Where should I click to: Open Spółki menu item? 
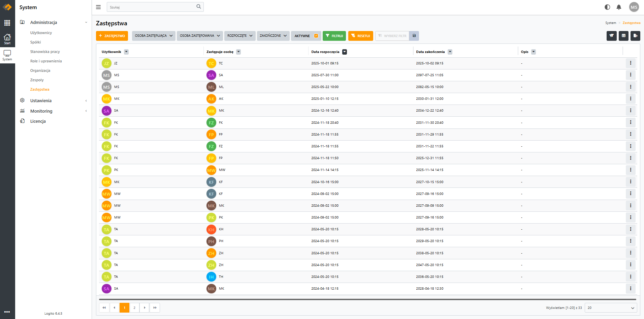36,42
